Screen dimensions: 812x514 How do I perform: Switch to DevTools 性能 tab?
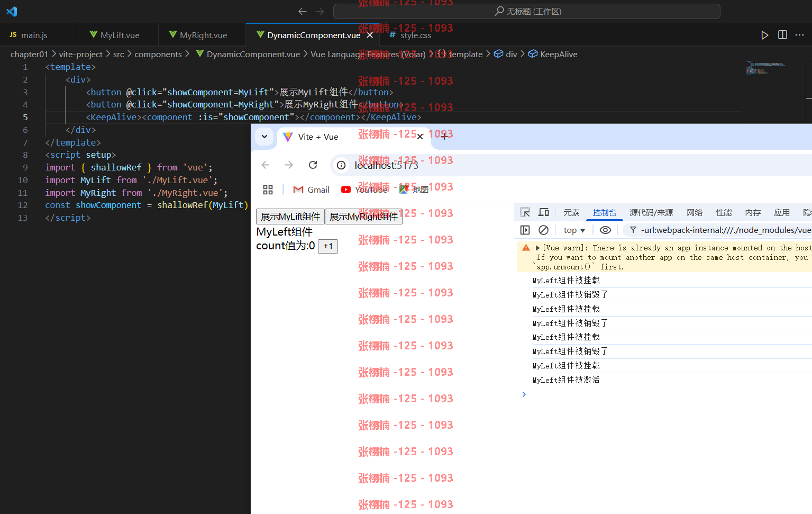724,212
